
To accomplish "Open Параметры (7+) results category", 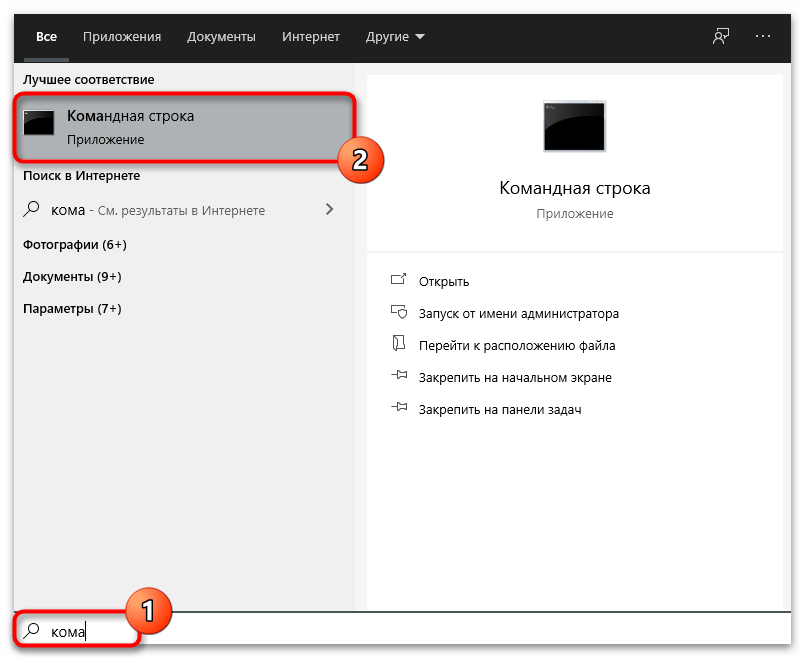I will 72,309.
